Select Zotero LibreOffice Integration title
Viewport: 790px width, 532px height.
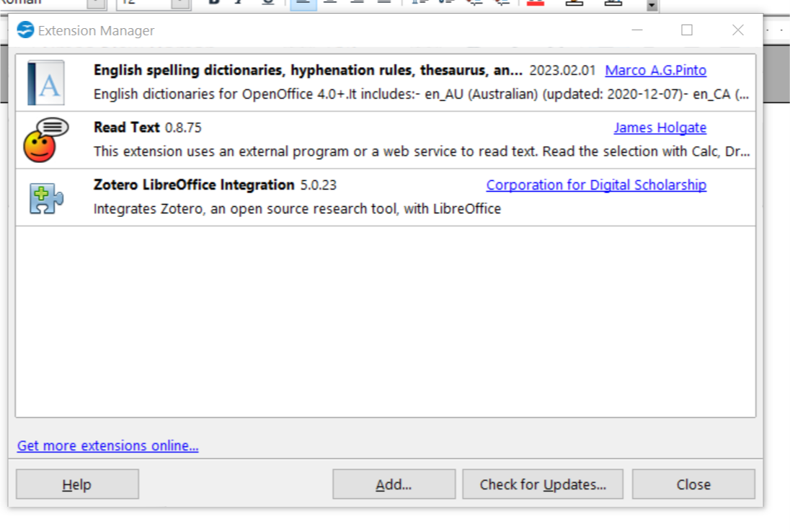pyautogui.click(x=194, y=185)
